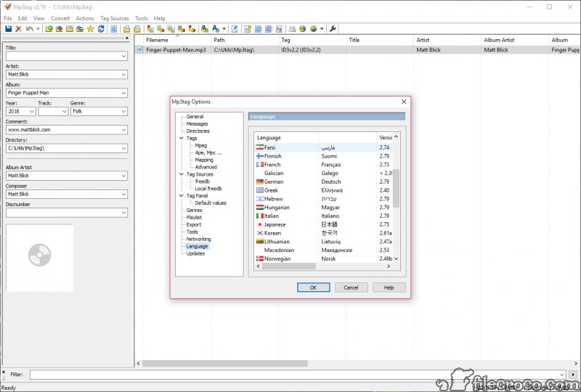The image size is (581, 392).
Task: Click the blue Refresh arrows icon
Action: (x=101, y=29)
